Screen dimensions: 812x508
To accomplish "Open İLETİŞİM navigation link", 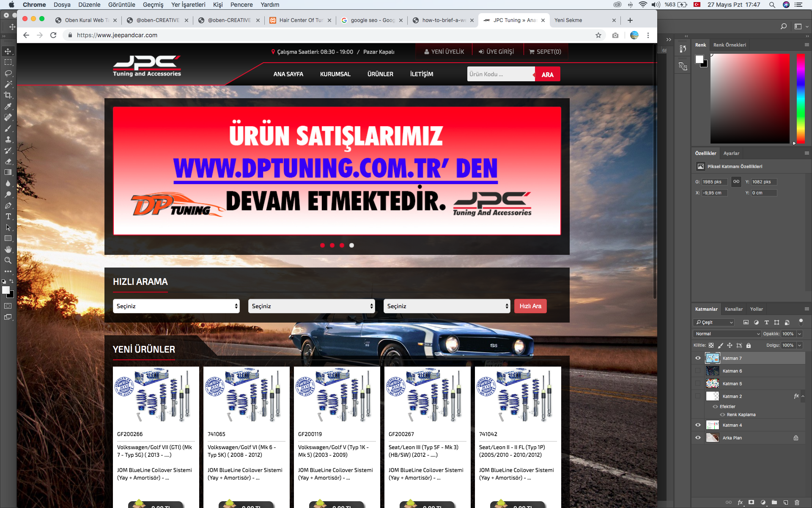I will (422, 74).
